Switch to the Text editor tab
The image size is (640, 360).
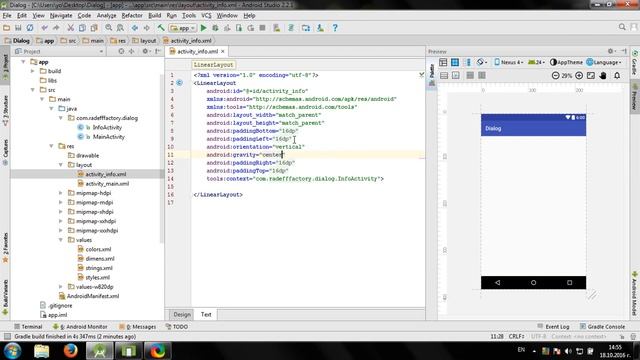point(206,314)
